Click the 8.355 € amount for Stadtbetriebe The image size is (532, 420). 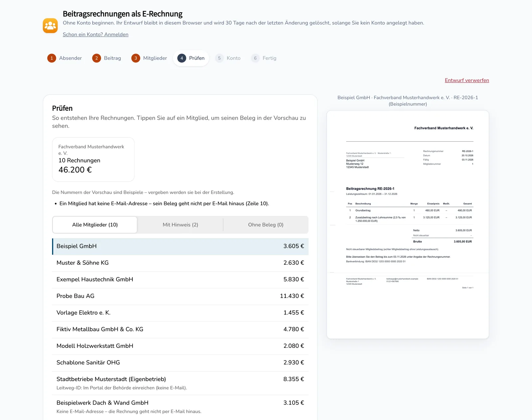click(294, 379)
